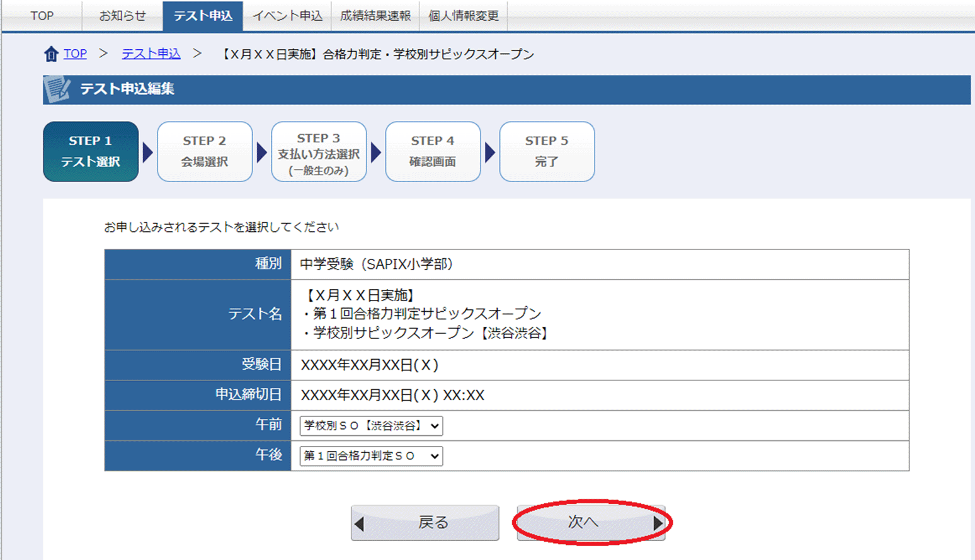Screen dimensions: 975x560
Task: Click the テスト名 row label
Action: 255,314
